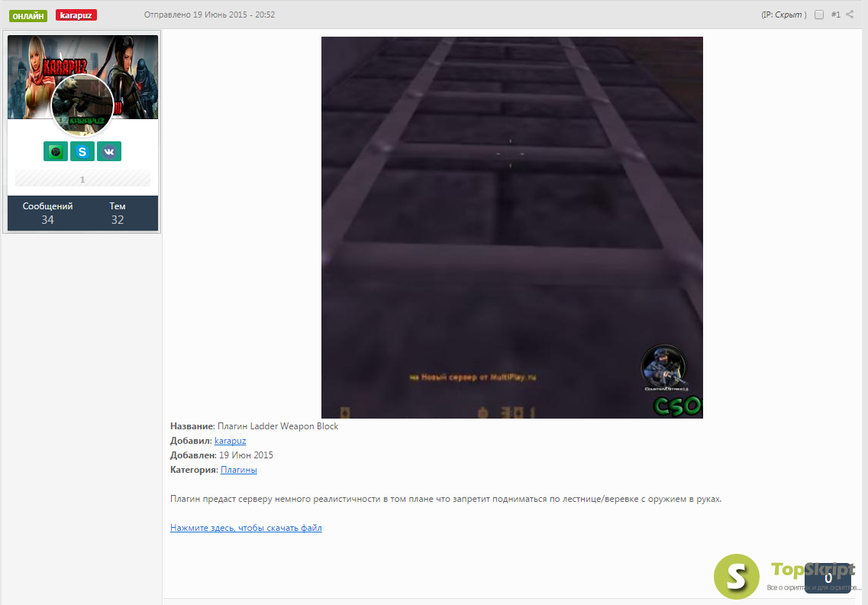Open the green game contact icon
This screenshot has height=605, width=868.
[56, 151]
